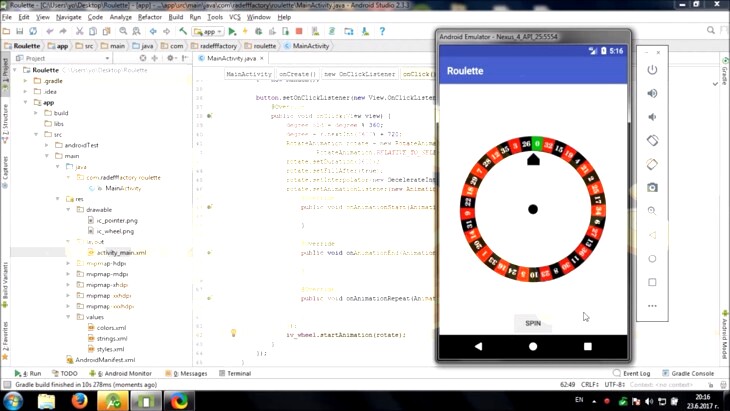This screenshot has height=411, width=730.
Task: Tap Android back navigation button in emulator
Action: (x=478, y=346)
